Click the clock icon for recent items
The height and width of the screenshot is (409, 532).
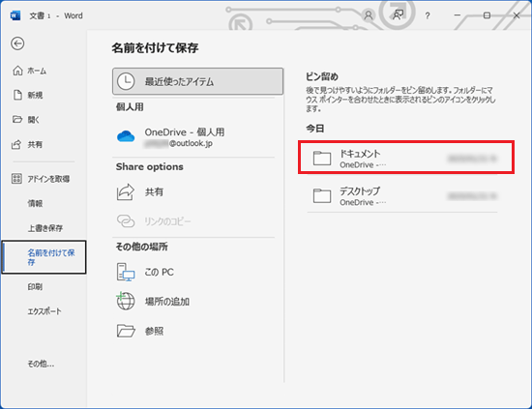[126, 81]
